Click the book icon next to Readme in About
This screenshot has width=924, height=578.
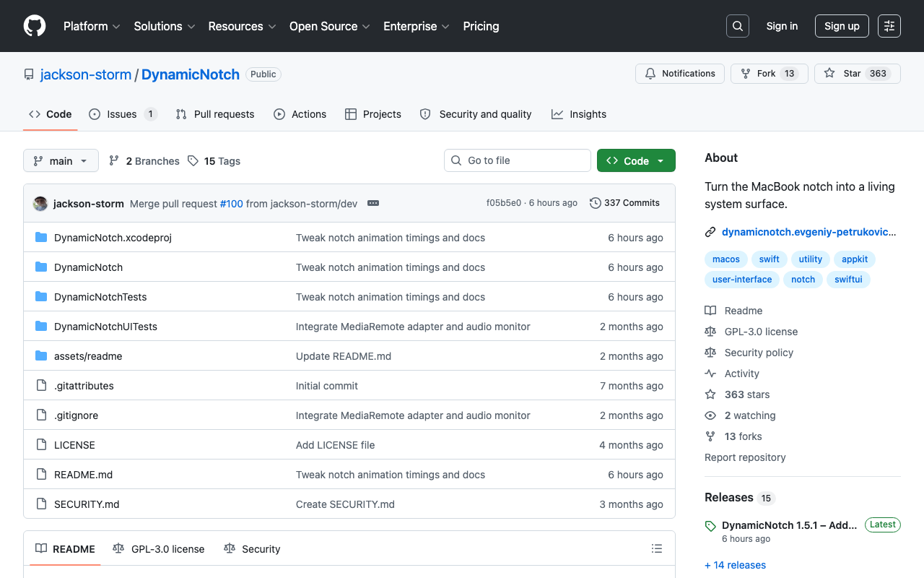pyautogui.click(x=710, y=311)
